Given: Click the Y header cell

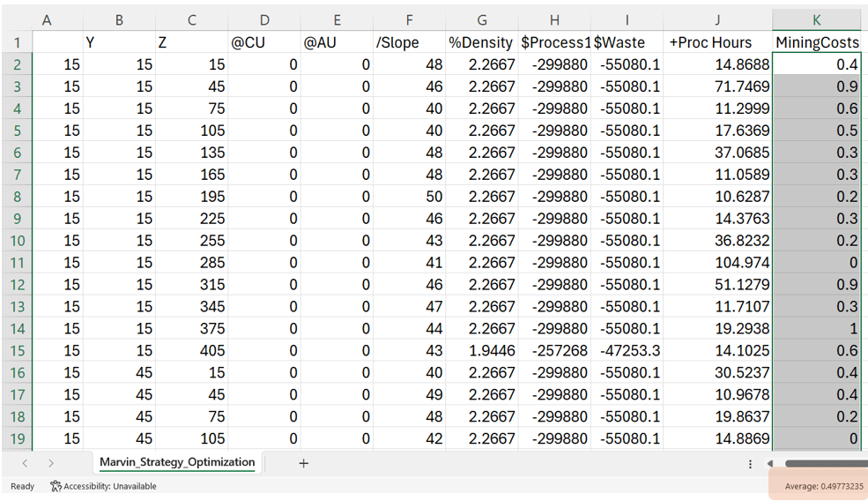Looking at the screenshot, I should [x=119, y=42].
